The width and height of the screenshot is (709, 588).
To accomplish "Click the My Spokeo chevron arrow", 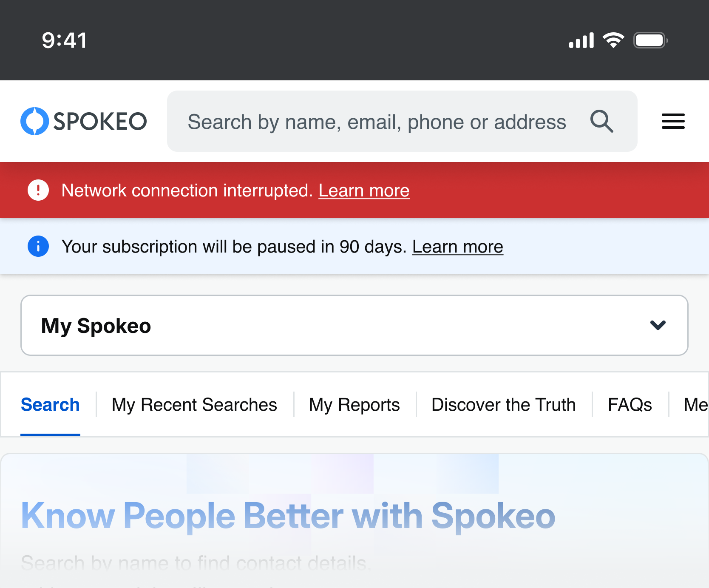I will 658,325.
